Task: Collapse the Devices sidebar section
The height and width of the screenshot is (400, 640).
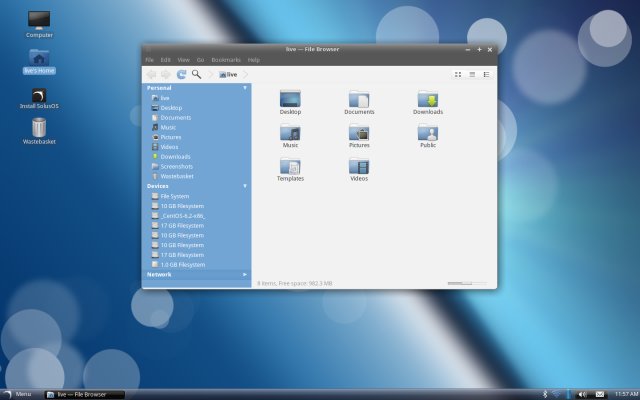Action: (x=245, y=186)
